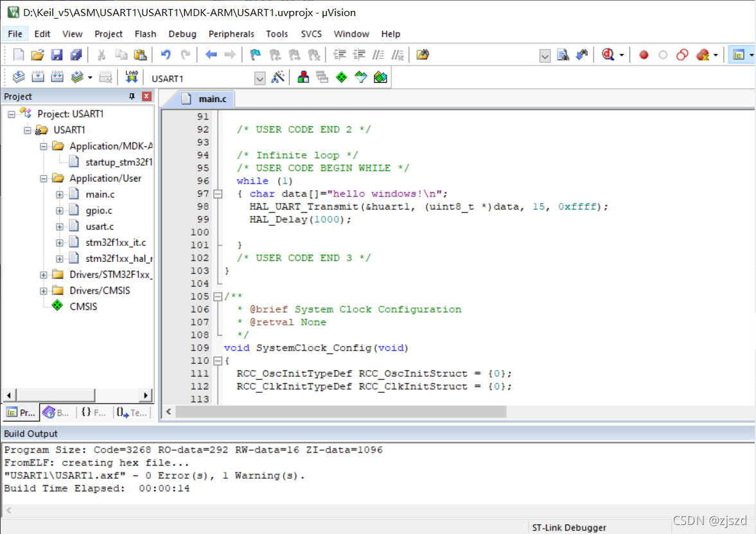Undo last edit with Undo arrow
The height and width of the screenshot is (534, 756).
point(166,55)
